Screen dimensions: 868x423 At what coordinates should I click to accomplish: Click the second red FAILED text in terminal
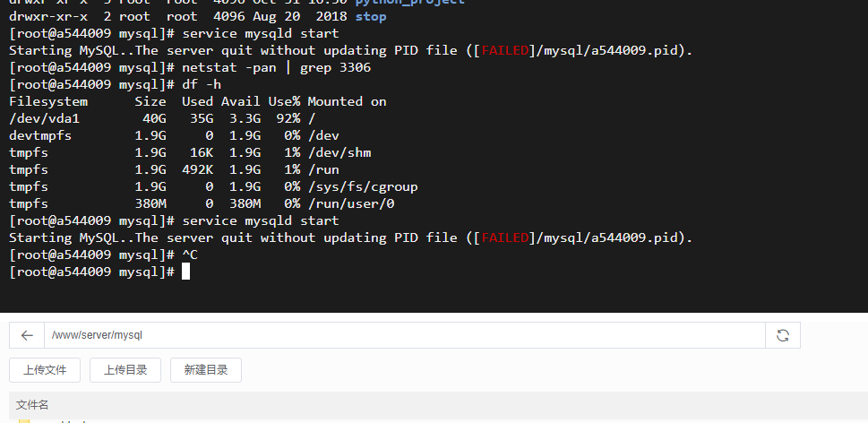pos(505,238)
